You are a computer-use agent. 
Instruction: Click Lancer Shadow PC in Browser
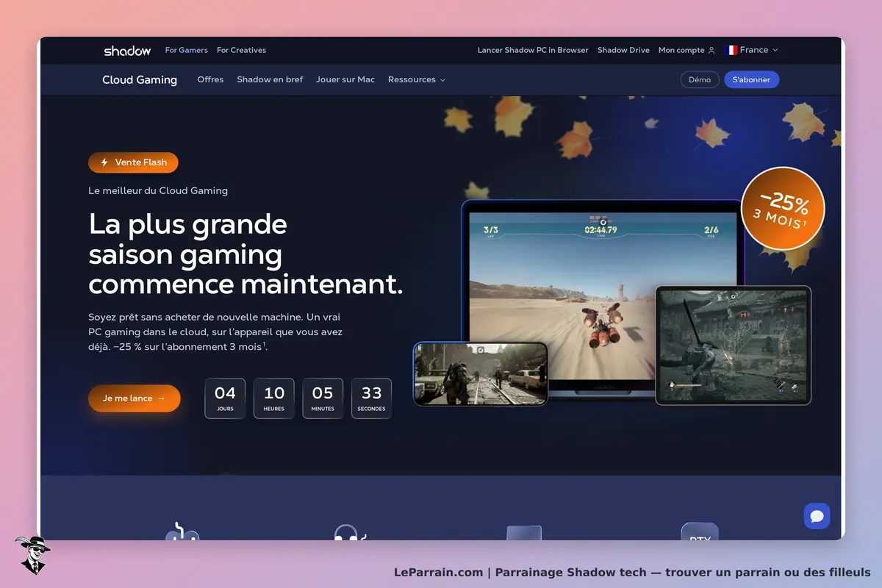533,50
